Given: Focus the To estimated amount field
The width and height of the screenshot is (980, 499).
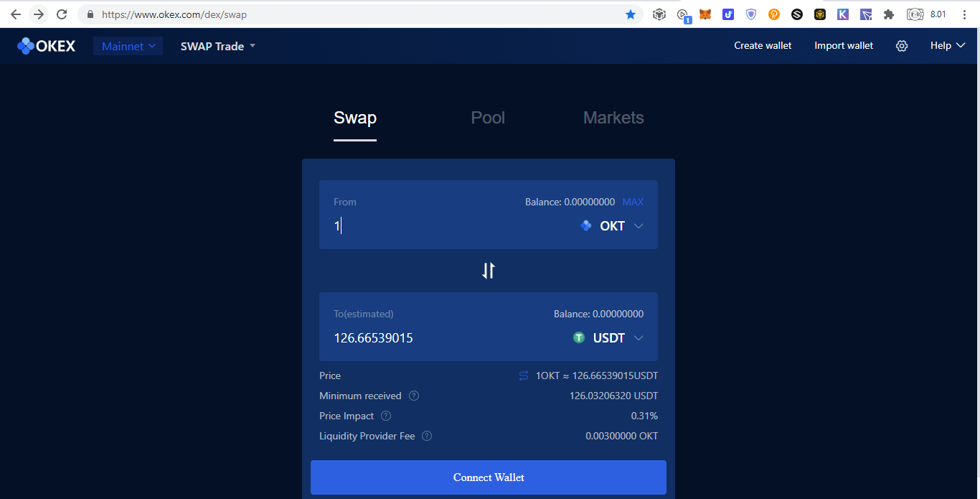Looking at the screenshot, I should 448,338.
